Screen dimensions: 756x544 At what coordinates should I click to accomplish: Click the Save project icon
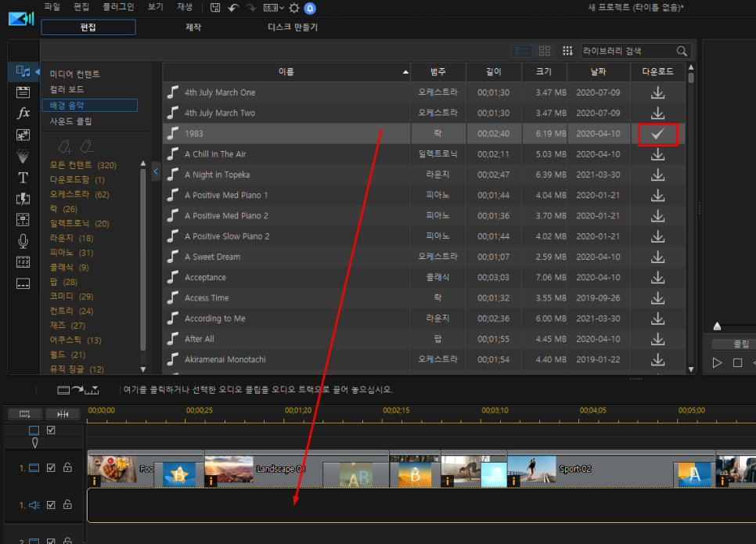point(215,8)
